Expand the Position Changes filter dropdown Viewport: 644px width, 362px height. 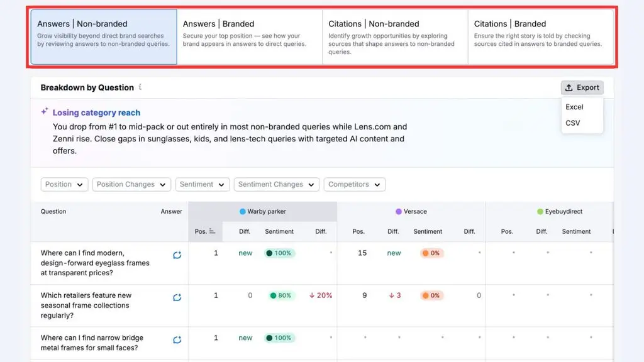click(131, 184)
